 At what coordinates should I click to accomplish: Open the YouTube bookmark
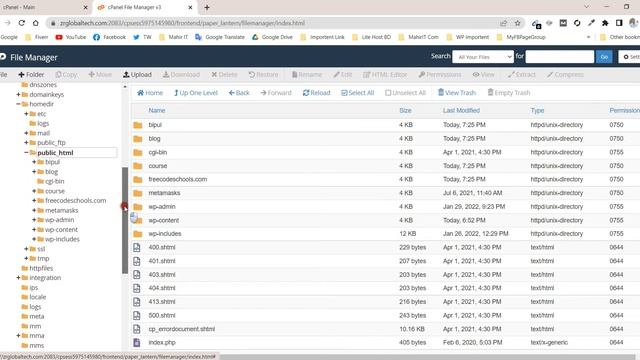click(71, 37)
